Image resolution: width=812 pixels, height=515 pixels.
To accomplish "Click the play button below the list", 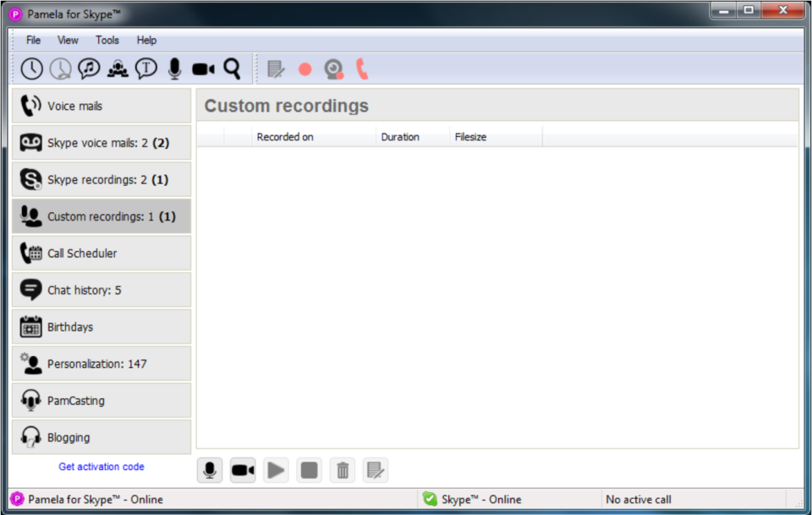I will click(276, 470).
